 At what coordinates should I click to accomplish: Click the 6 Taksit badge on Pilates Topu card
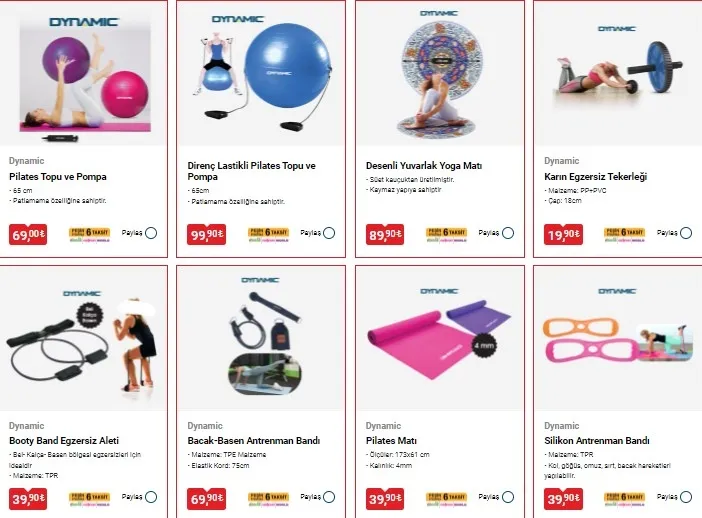90,235
